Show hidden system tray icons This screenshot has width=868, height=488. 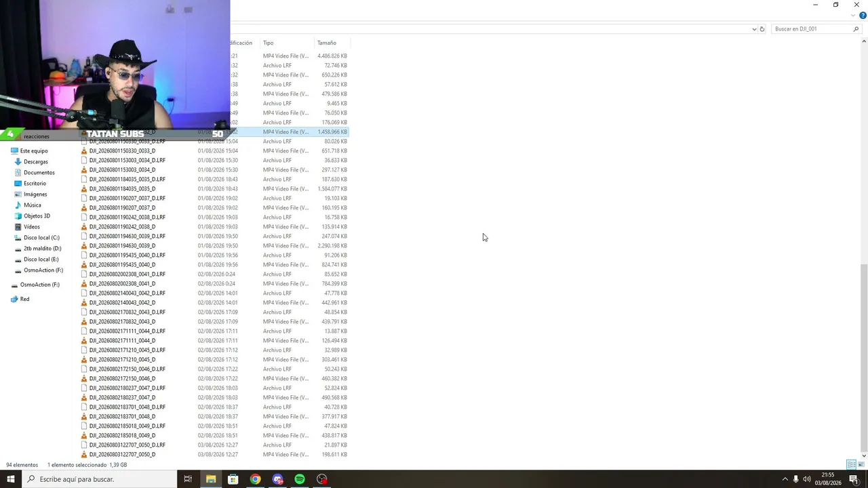pyautogui.click(x=785, y=479)
